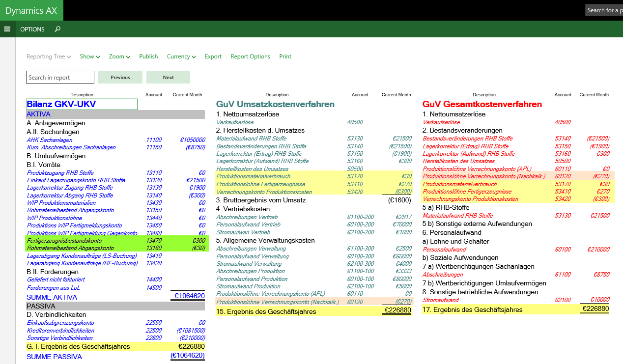Viewport: 623px width, 364px height.
Task: Print the report
Action: (x=285, y=56)
